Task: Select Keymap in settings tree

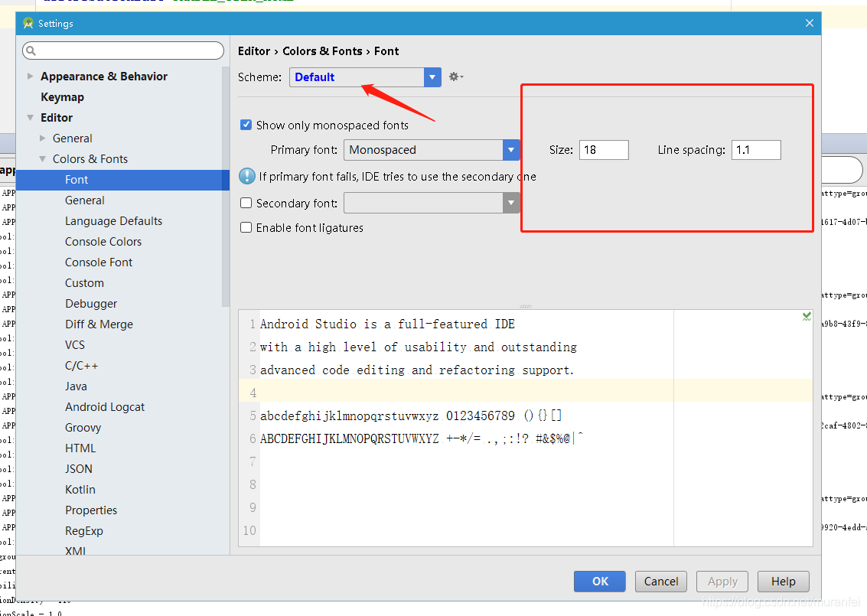Action: tap(63, 96)
